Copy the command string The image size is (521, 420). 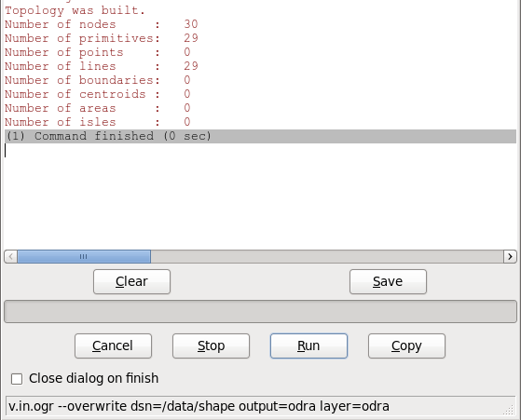click(x=406, y=345)
